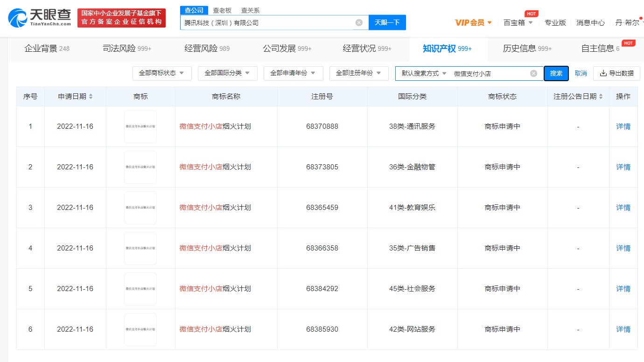
Task: Open 详情 for registration 68385930
Action: pos(623,329)
